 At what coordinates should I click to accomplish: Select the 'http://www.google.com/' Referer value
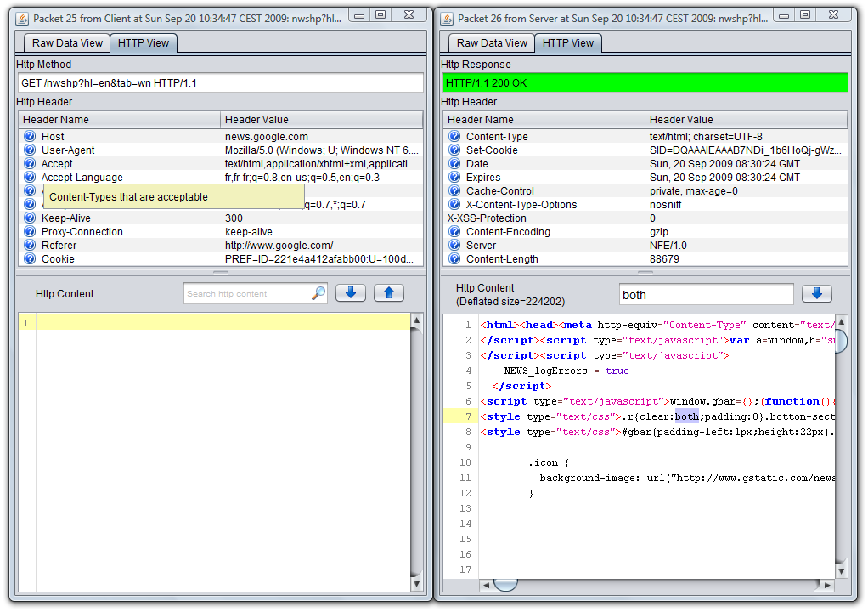279,246
